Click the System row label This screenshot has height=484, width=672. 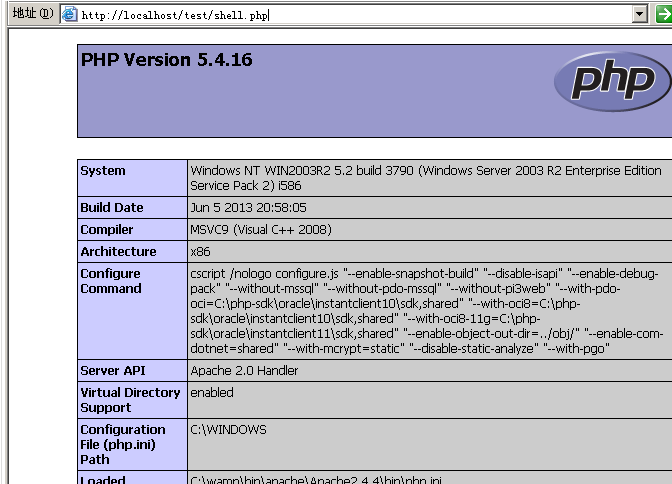click(103, 171)
